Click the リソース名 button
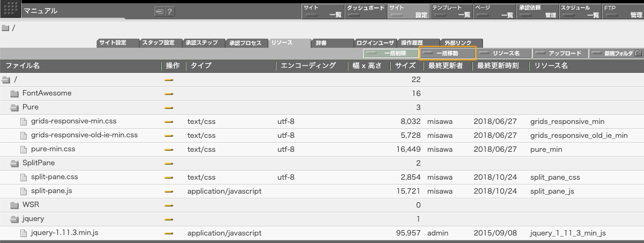Viewport: 644px width, 243px height. pyautogui.click(x=504, y=54)
